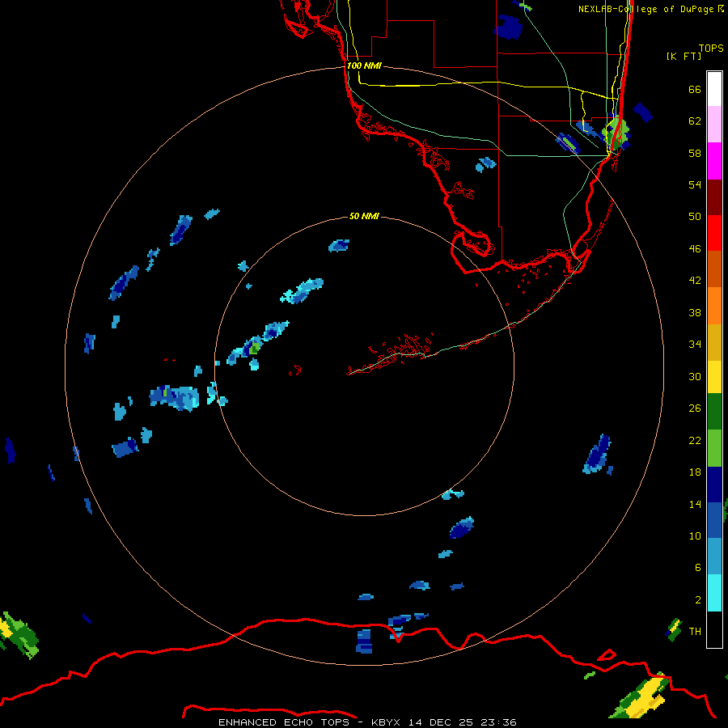Click the legend value "38"

coord(695,313)
